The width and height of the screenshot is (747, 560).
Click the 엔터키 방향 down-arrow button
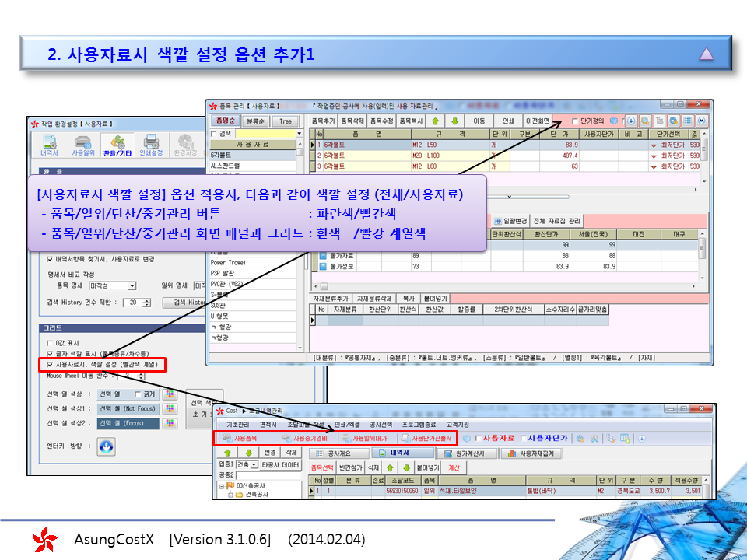pyautogui.click(x=106, y=446)
